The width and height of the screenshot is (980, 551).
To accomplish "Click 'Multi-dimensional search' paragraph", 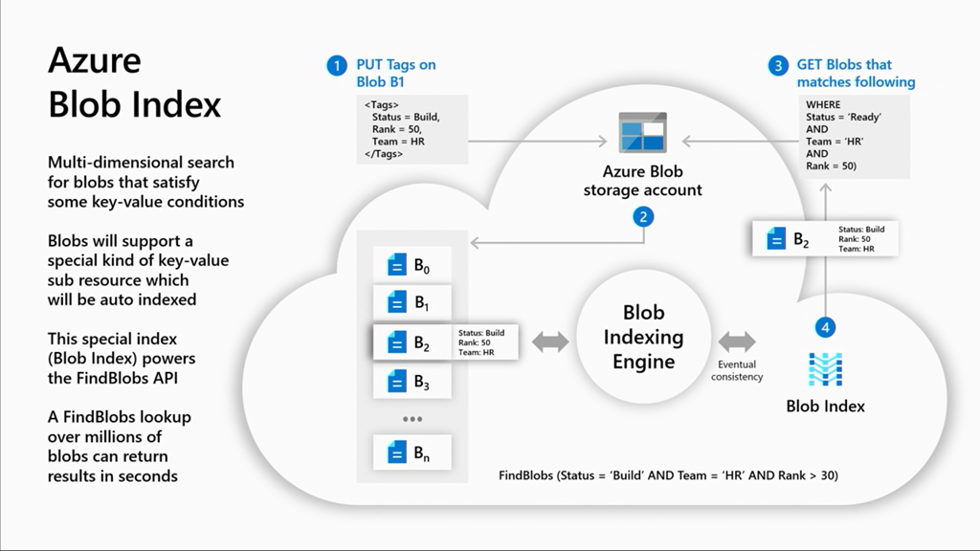I will [x=145, y=182].
